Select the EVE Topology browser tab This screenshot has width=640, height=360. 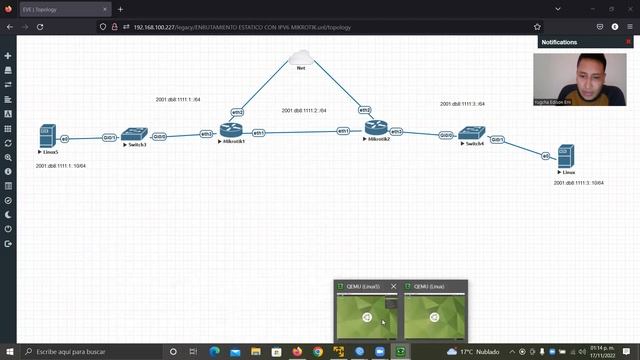coord(64,9)
